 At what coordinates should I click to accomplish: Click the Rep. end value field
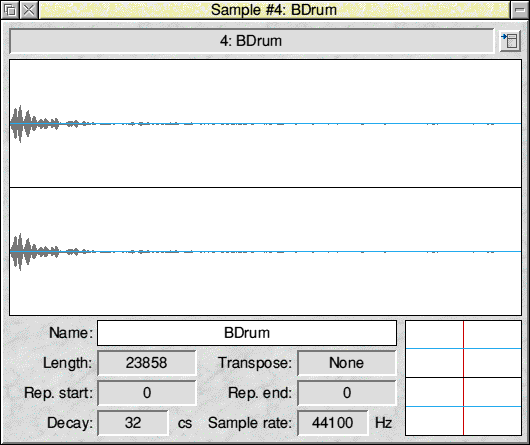click(x=346, y=393)
